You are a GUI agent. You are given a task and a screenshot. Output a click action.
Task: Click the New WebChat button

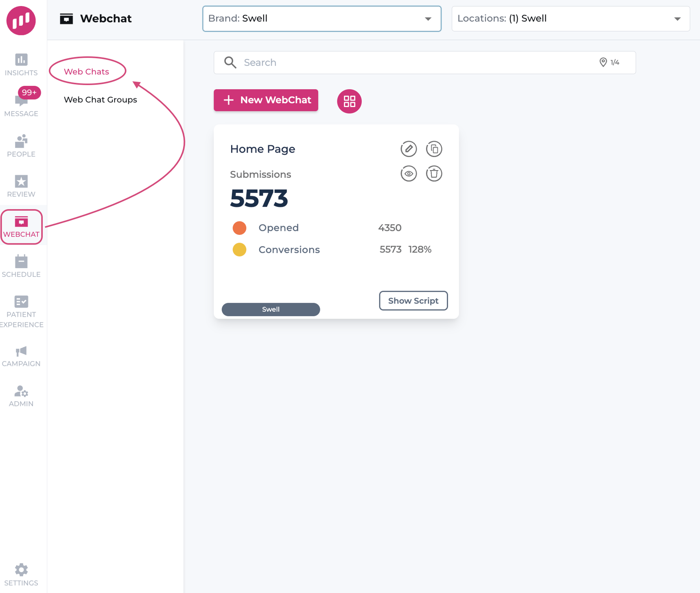coord(266,100)
